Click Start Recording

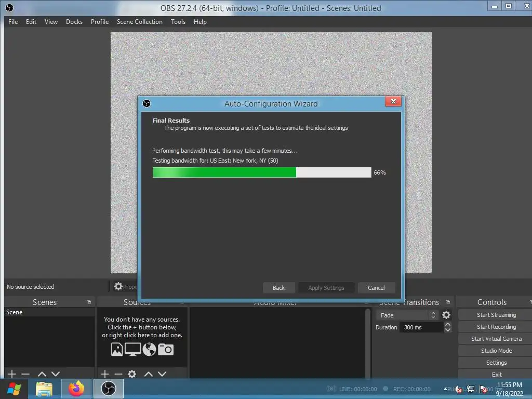496,327
